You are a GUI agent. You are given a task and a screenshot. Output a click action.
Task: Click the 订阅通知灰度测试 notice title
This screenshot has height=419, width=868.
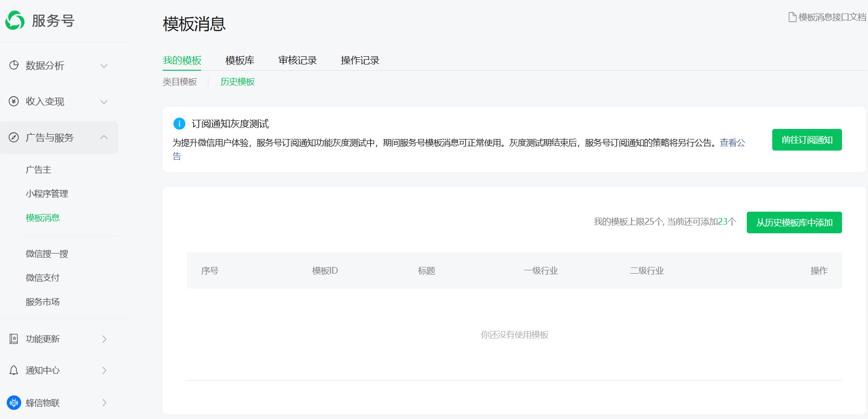click(230, 124)
